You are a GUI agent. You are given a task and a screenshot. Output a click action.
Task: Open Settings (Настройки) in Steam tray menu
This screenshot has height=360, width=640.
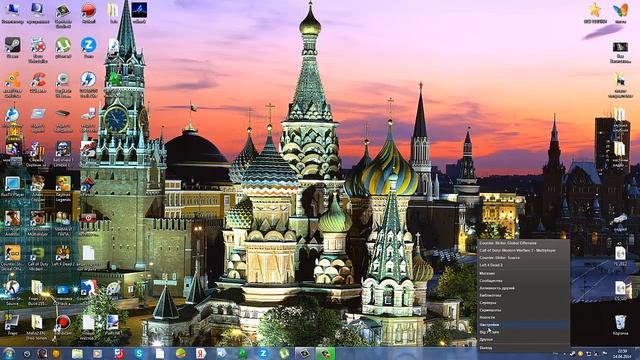coord(524,325)
